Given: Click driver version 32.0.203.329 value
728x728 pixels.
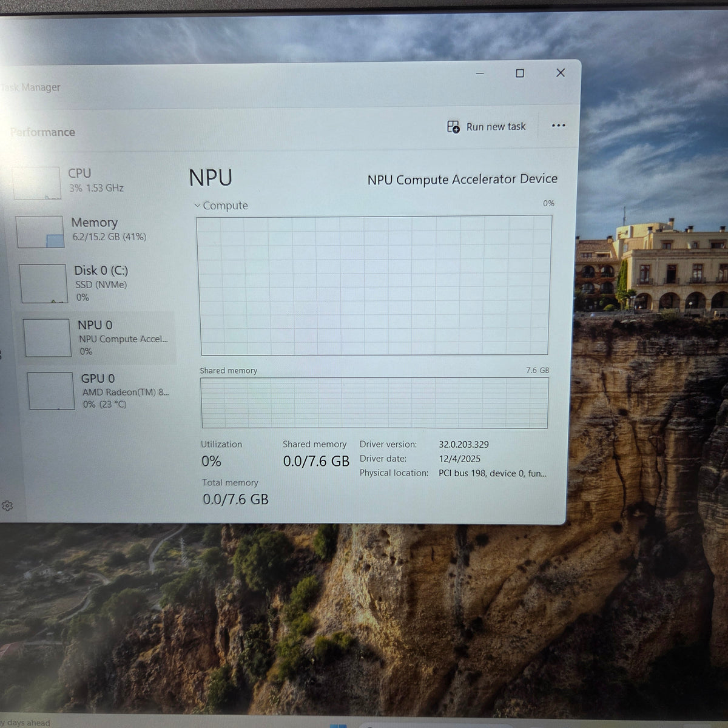Looking at the screenshot, I should click(464, 444).
